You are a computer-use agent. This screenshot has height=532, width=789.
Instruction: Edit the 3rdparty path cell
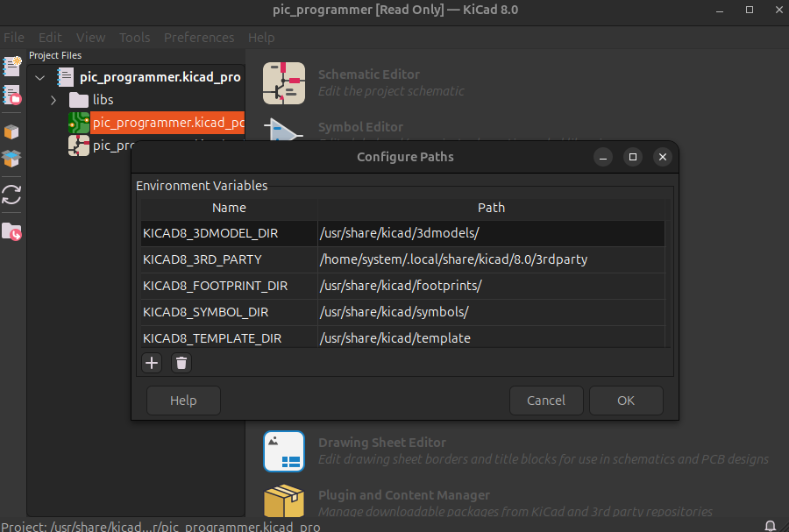click(491, 259)
